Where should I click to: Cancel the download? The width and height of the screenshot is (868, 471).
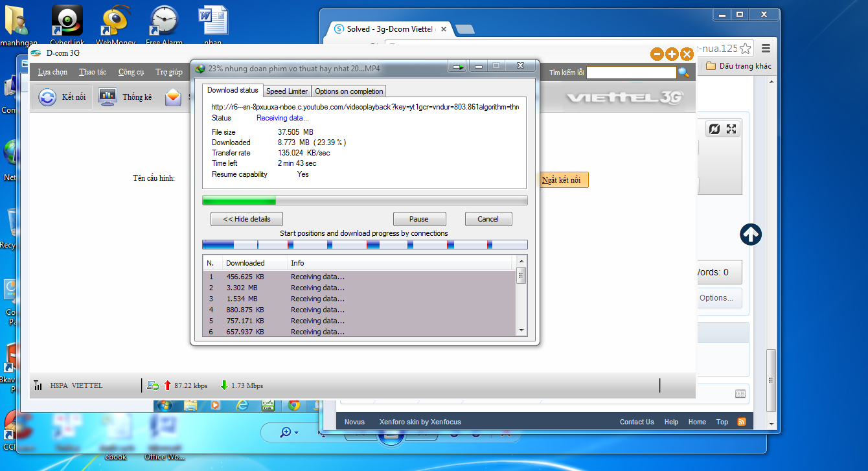488,219
